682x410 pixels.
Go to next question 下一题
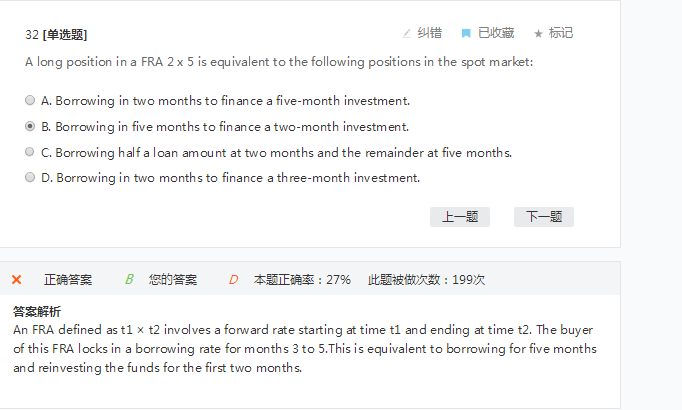click(543, 217)
